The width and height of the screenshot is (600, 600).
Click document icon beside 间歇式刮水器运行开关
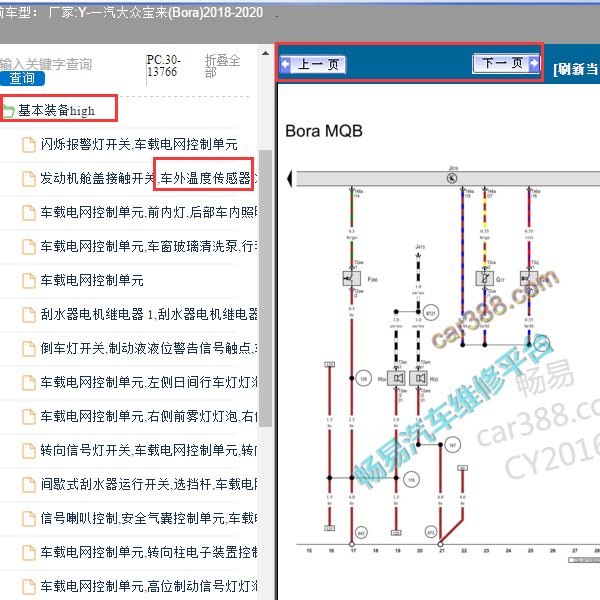(x=29, y=485)
